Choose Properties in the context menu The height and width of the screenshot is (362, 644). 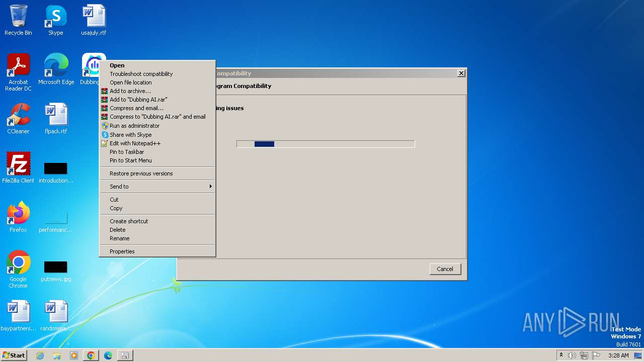point(157,251)
